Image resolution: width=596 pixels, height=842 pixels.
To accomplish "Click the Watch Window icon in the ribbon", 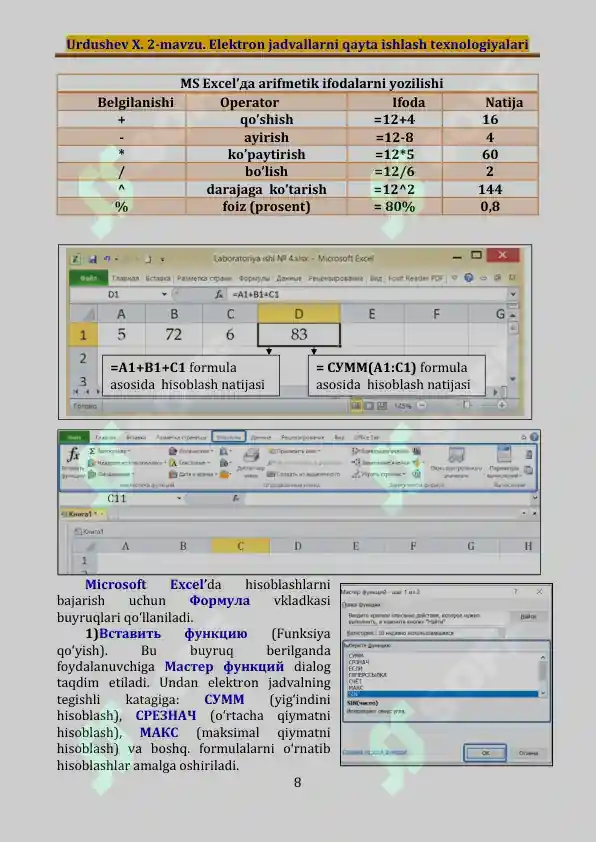I will click(x=456, y=455).
